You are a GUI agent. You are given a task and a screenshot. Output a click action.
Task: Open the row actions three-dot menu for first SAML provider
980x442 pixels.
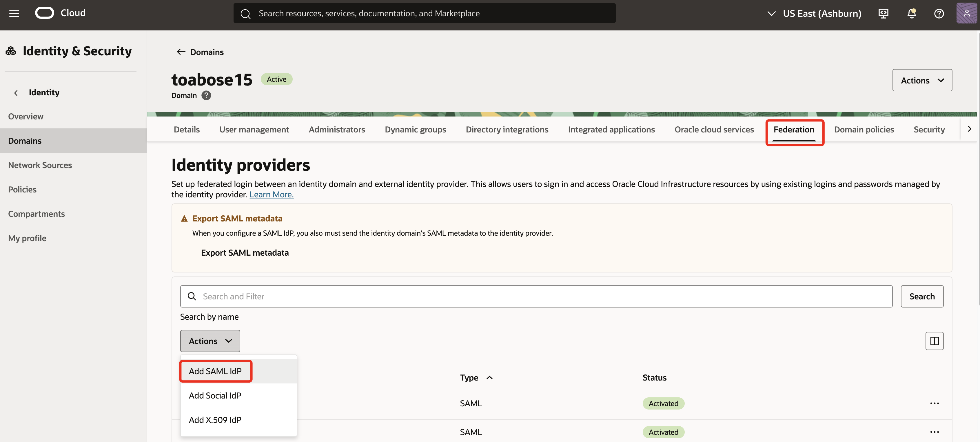pos(935,403)
